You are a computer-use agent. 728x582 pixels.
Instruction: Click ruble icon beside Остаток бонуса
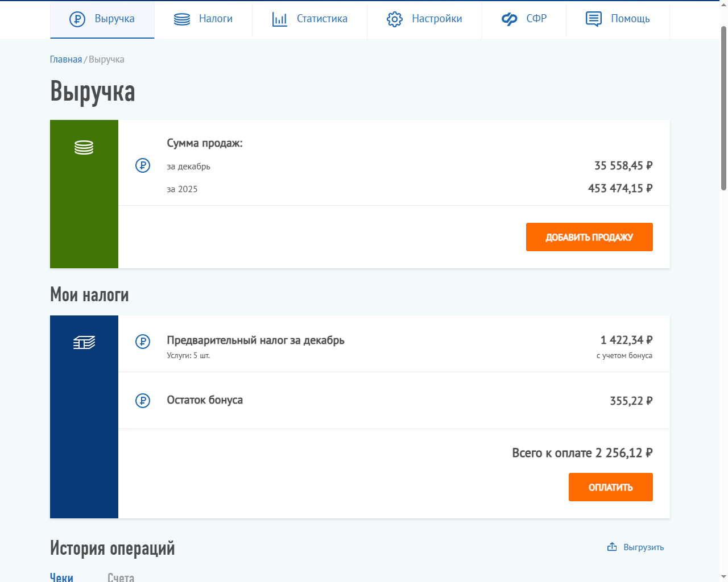click(143, 401)
